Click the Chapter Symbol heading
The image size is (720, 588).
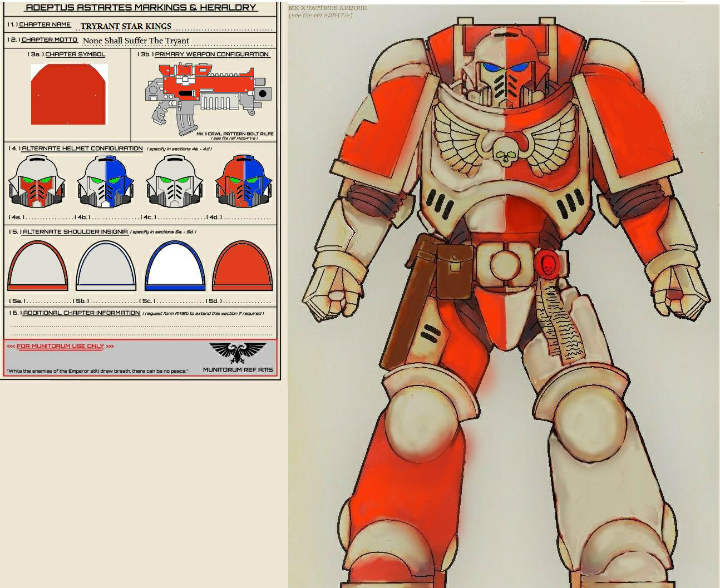(75, 55)
